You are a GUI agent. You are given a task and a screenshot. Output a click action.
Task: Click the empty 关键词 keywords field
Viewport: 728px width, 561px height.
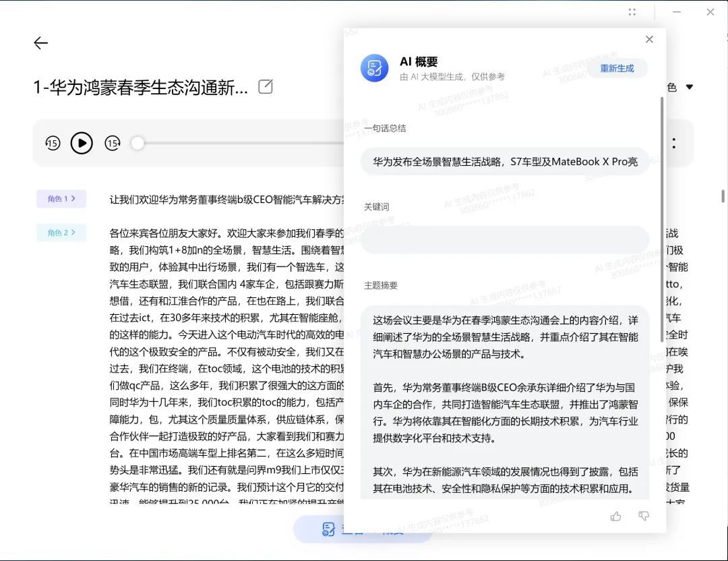[505, 239]
